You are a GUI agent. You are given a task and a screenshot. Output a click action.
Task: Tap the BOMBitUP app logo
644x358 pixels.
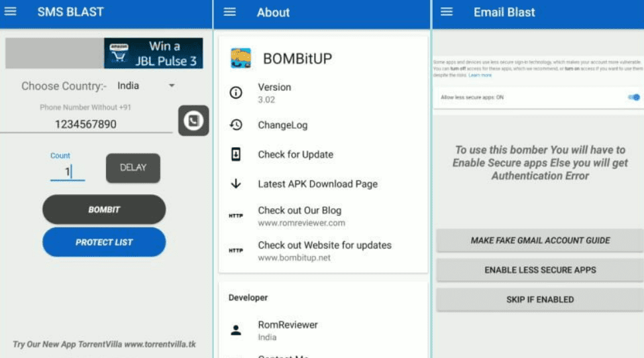click(241, 58)
